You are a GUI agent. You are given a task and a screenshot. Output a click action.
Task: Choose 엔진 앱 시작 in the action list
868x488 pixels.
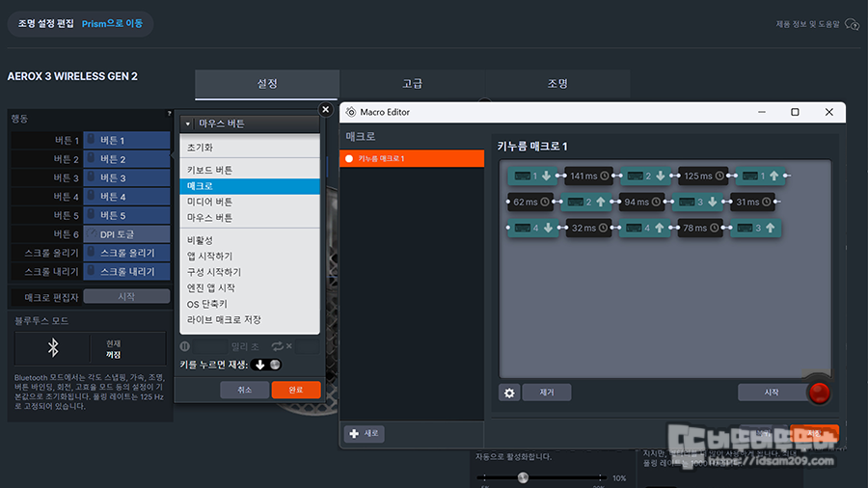pos(250,287)
